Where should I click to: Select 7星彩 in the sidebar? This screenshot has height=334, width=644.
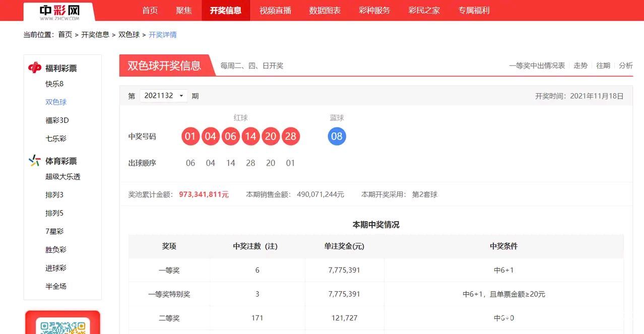pos(54,231)
